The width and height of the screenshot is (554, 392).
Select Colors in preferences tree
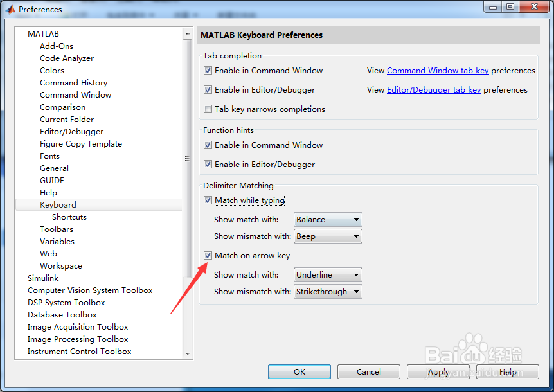[52, 71]
